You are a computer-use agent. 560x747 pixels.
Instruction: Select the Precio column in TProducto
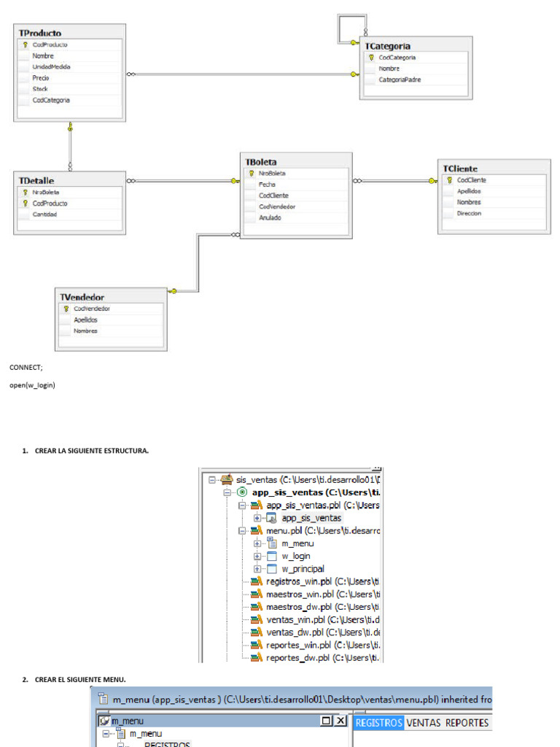(x=41, y=78)
